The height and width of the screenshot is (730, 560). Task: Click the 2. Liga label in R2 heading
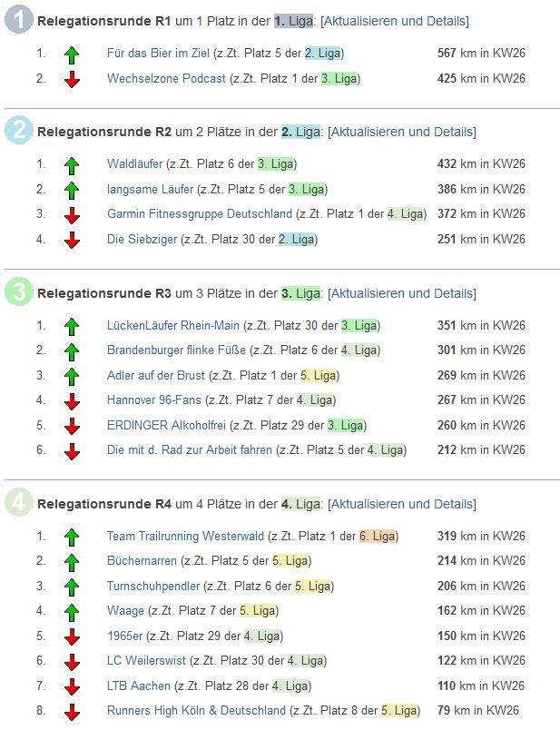click(303, 132)
